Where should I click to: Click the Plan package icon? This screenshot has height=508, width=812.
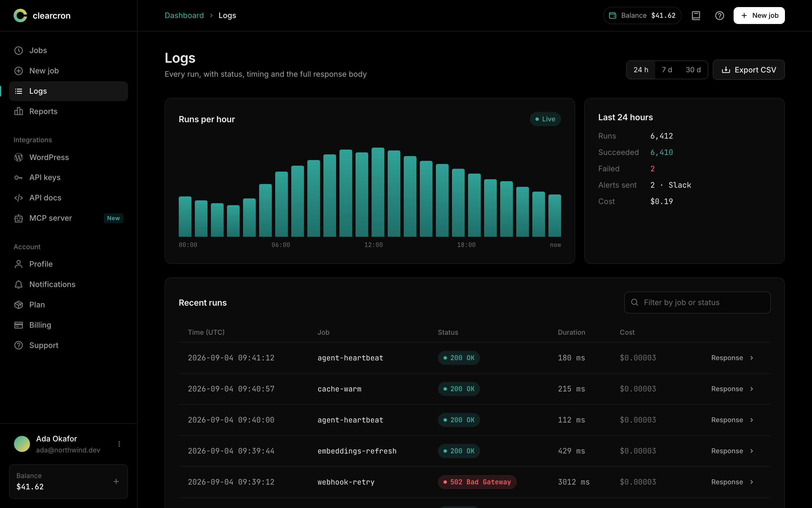(x=18, y=305)
